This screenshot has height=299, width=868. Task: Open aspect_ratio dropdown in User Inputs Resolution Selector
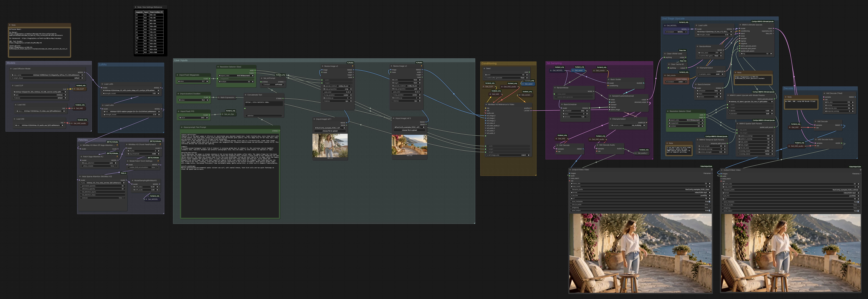[x=236, y=76]
